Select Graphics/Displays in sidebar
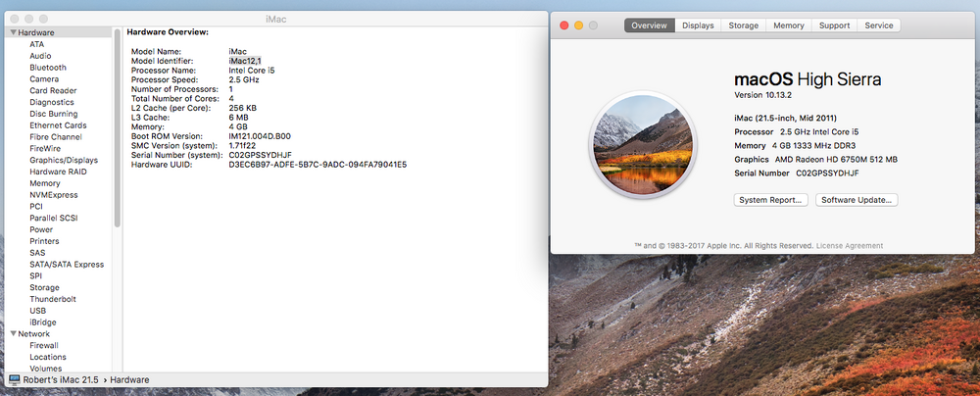The height and width of the screenshot is (396, 980). [x=64, y=160]
